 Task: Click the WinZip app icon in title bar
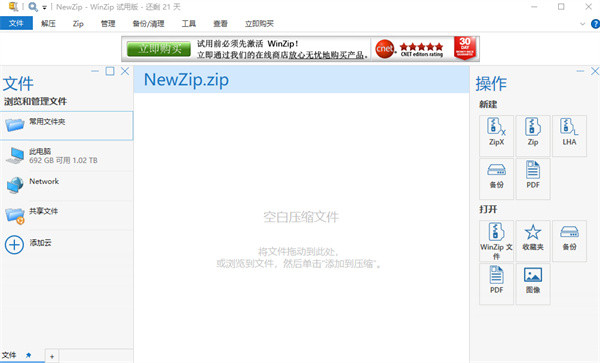click(13, 7)
